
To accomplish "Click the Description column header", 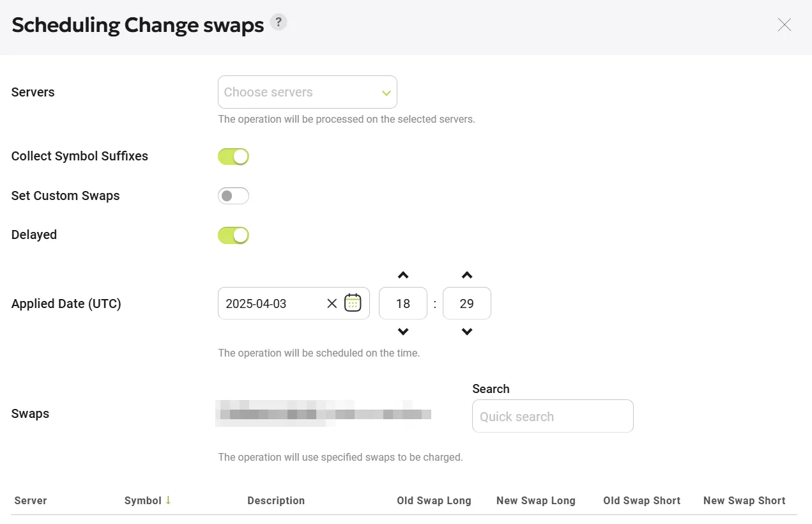I will 276,500.
